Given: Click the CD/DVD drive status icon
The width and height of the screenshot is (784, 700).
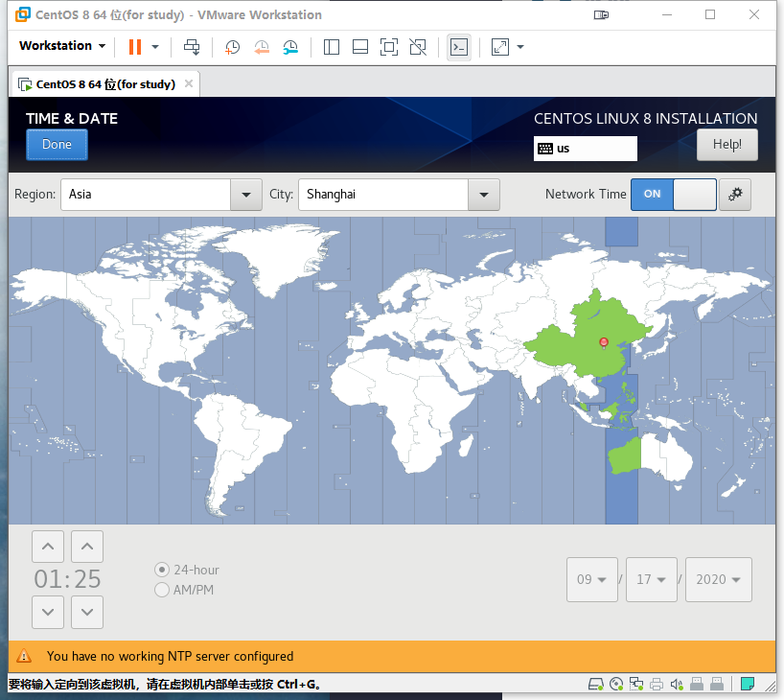Looking at the screenshot, I should pos(616,684).
